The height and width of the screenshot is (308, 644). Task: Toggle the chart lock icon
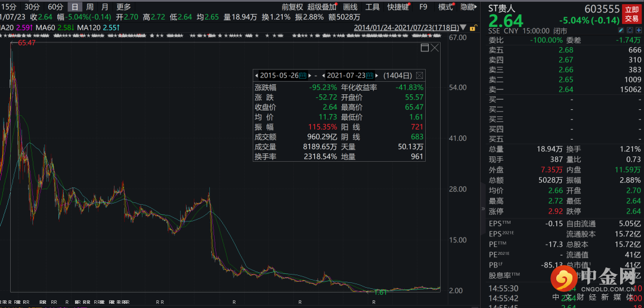(472, 27)
